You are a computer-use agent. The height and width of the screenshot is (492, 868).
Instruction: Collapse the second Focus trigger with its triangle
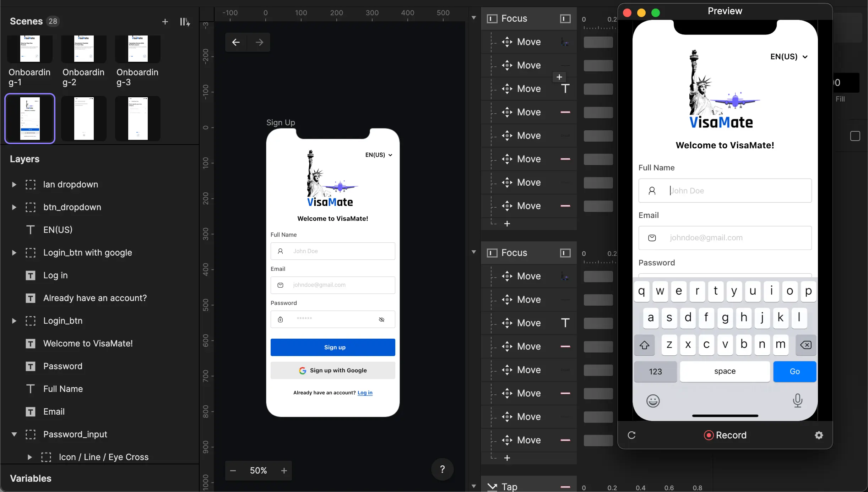[x=474, y=252]
